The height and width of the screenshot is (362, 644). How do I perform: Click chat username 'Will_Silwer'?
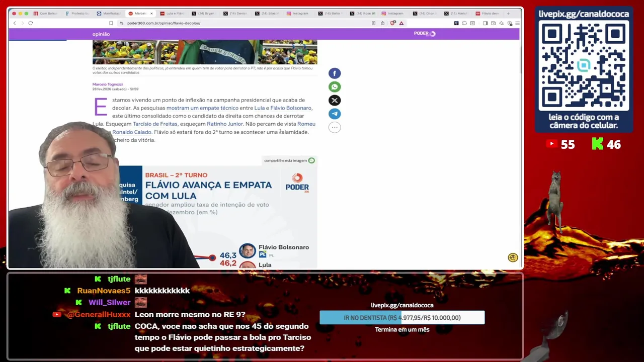[109, 302]
